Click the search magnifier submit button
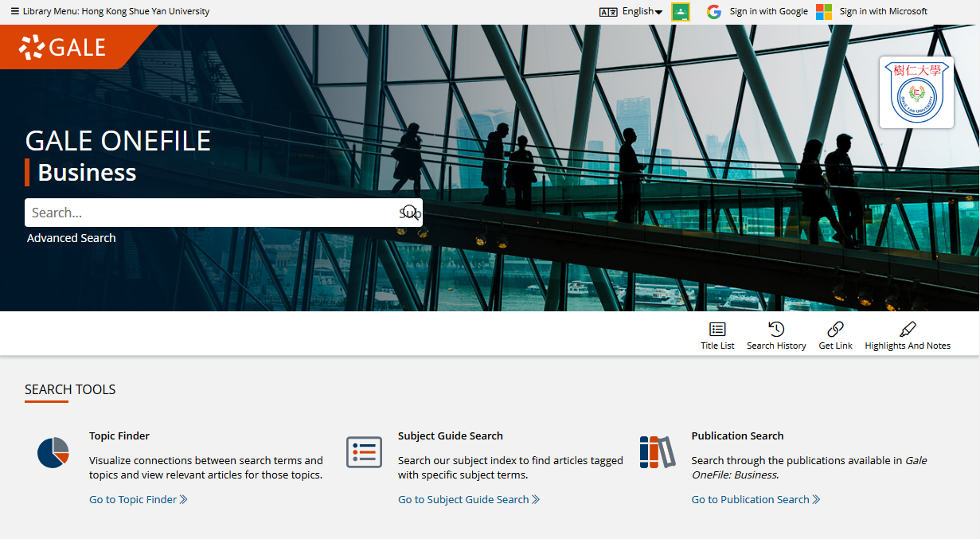 409,213
